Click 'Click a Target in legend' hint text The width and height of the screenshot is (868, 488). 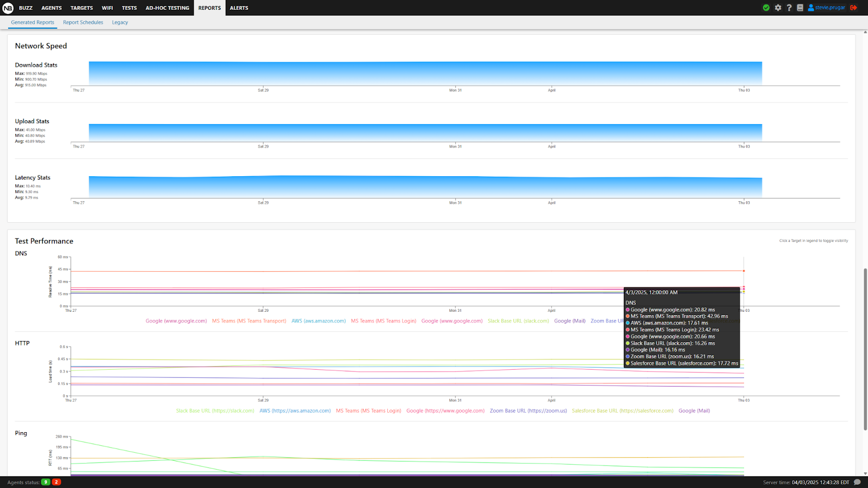(x=814, y=241)
